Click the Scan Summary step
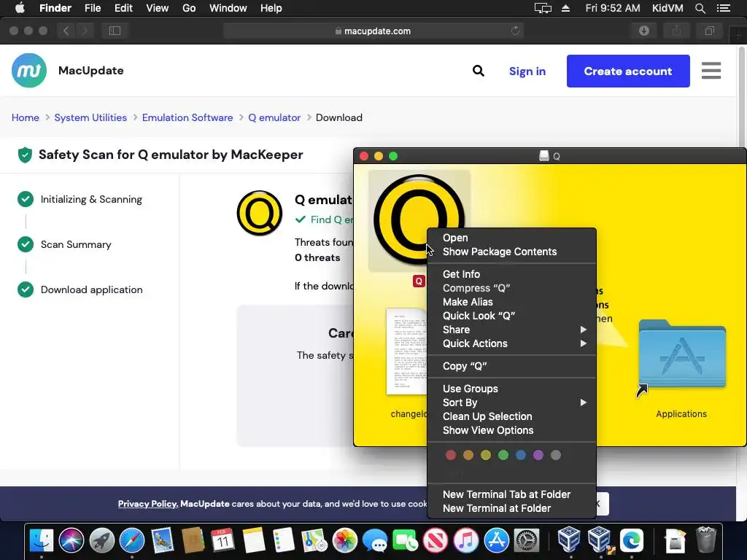747x560 pixels. click(x=76, y=245)
